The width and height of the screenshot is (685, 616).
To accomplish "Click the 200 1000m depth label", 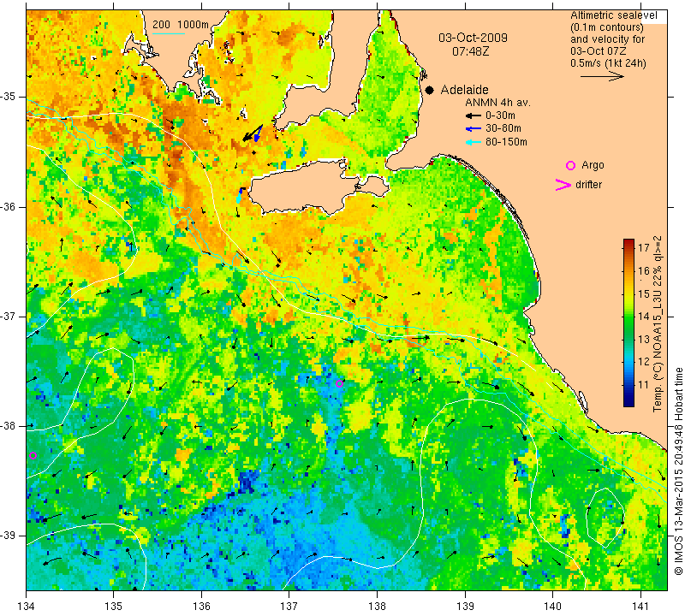I will 181,25.
